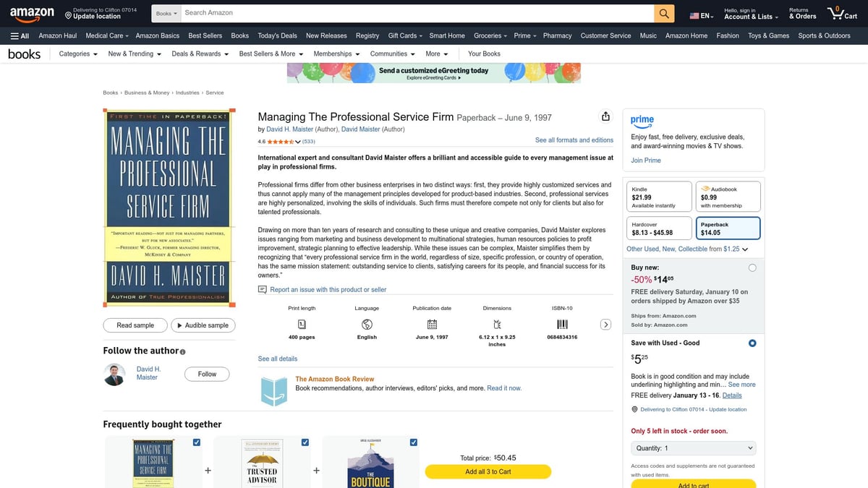Viewport: 868px width, 488px height.
Task: Open the Books category dropdown in the search bar
Action: click(x=165, y=12)
